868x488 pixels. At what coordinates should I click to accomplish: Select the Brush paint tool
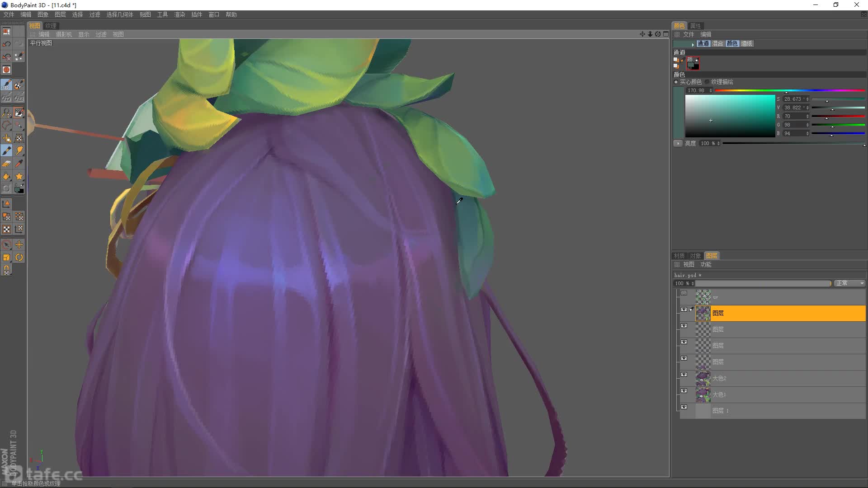coord(6,151)
